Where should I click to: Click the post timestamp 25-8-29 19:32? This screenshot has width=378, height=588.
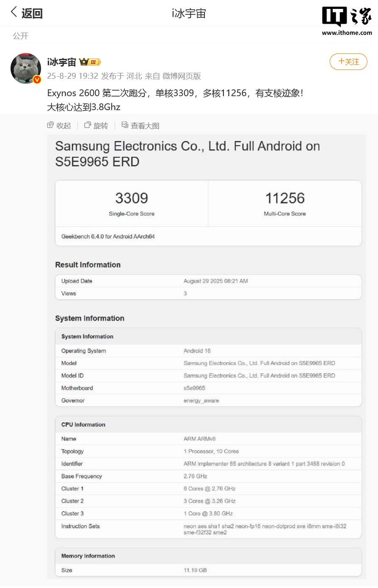pos(72,76)
